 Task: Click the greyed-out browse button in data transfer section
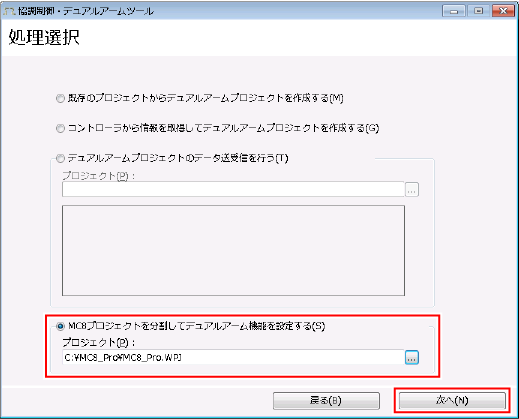tap(412, 190)
